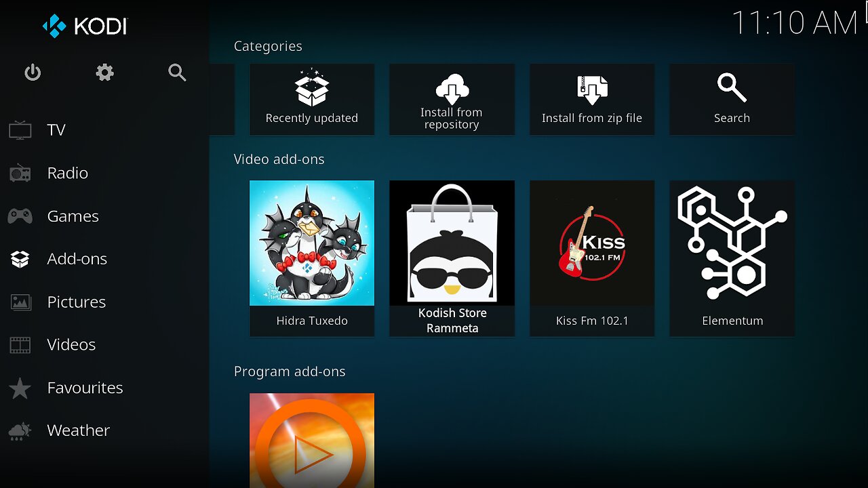
Task: Open the orange play-button program add-on
Action: click(312, 441)
